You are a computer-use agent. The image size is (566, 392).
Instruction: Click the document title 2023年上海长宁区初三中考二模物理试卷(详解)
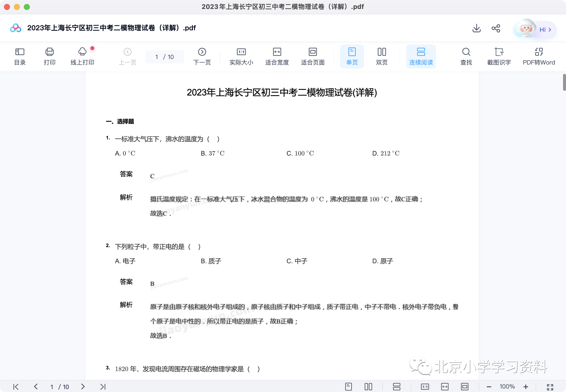click(282, 93)
